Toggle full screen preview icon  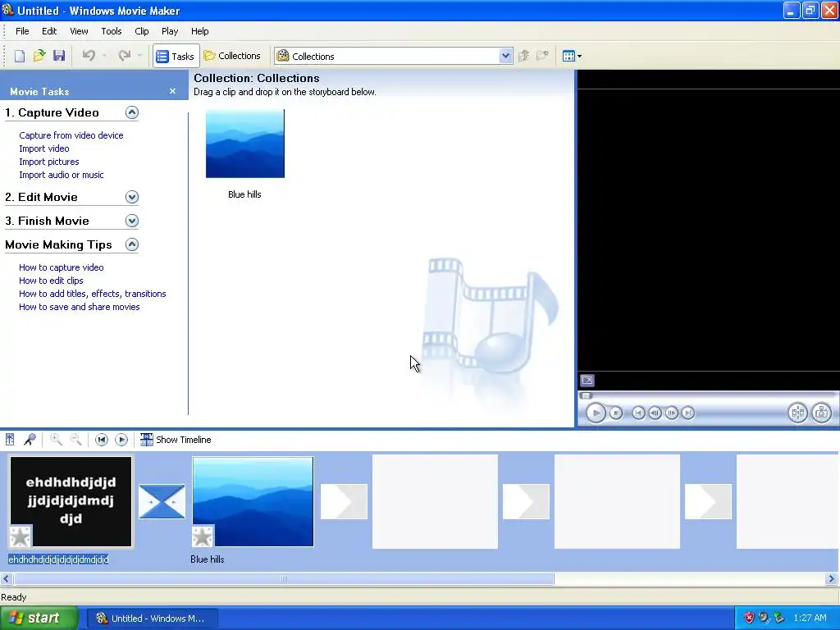587,381
